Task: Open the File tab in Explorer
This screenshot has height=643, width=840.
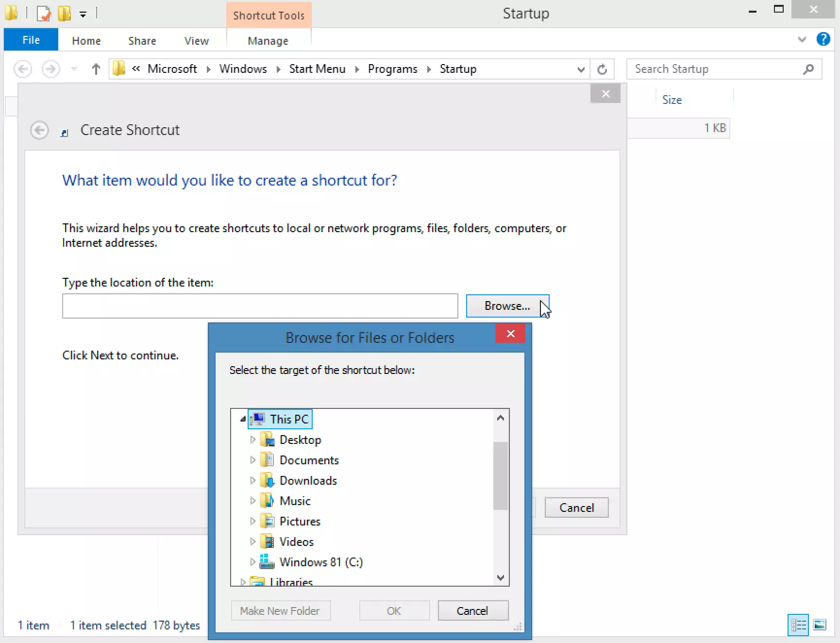Action: (31, 40)
